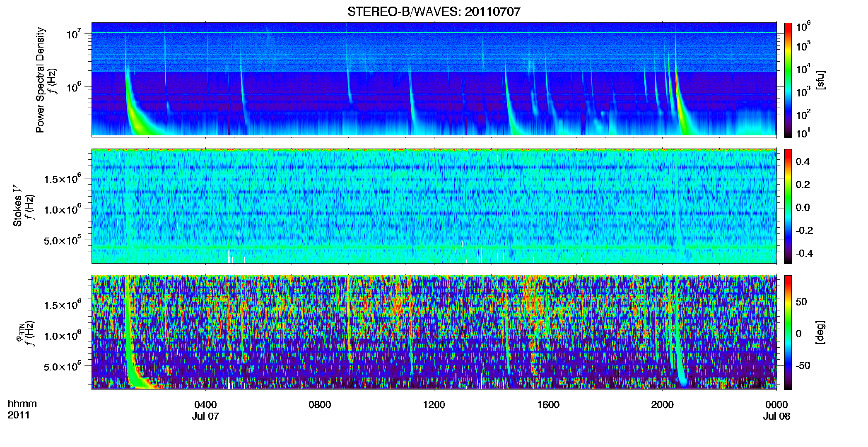868x447 pixels.
Task: Click the 1600 time tick label
Action: click(548, 405)
